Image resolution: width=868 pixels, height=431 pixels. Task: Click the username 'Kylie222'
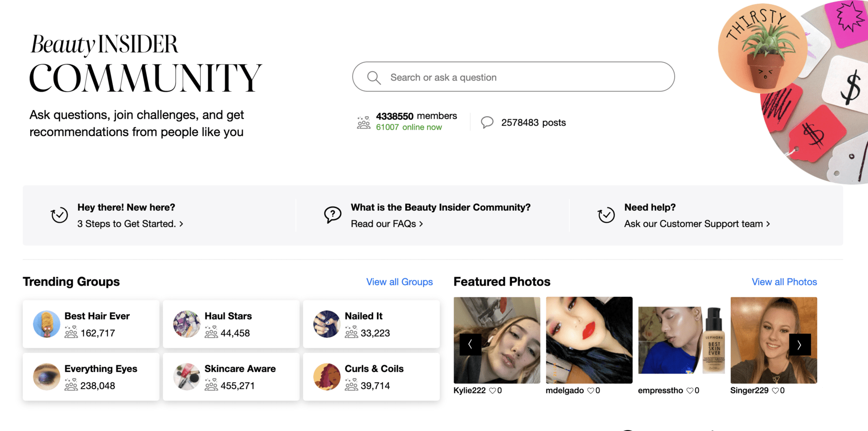pyautogui.click(x=470, y=390)
